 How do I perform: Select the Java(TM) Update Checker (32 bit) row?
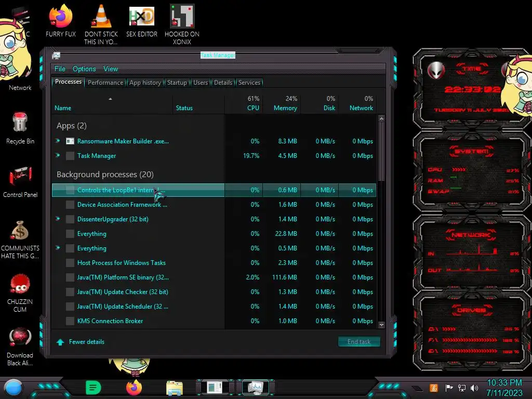pos(214,292)
